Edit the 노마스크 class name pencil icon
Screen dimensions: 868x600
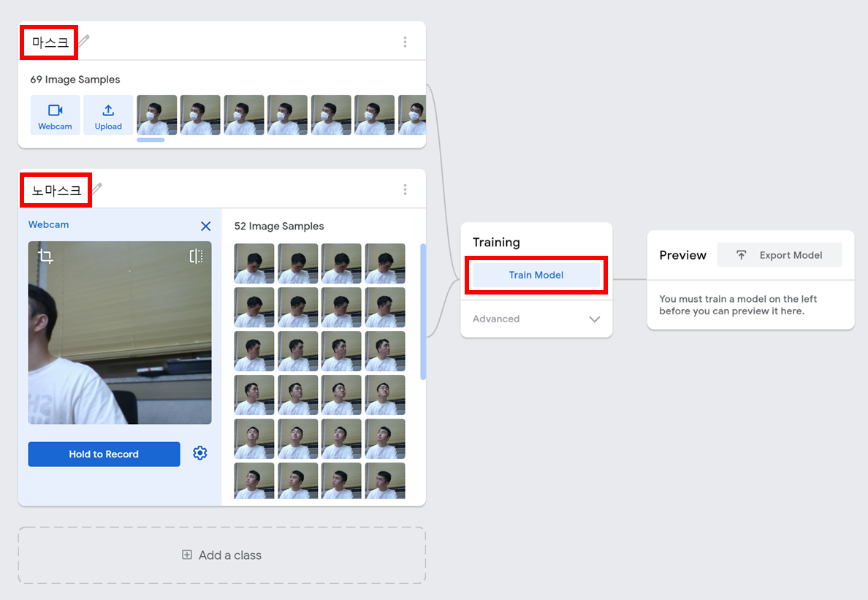click(96, 189)
